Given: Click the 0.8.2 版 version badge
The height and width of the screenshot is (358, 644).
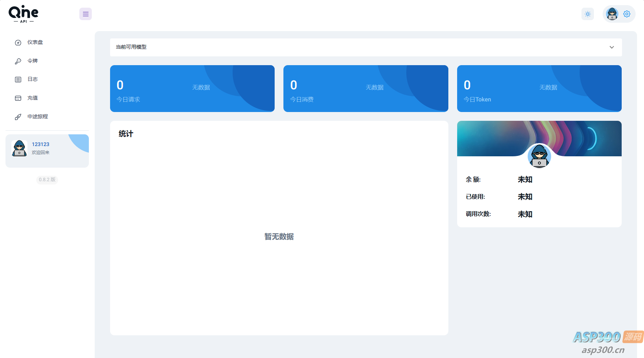Looking at the screenshot, I should [x=47, y=180].
